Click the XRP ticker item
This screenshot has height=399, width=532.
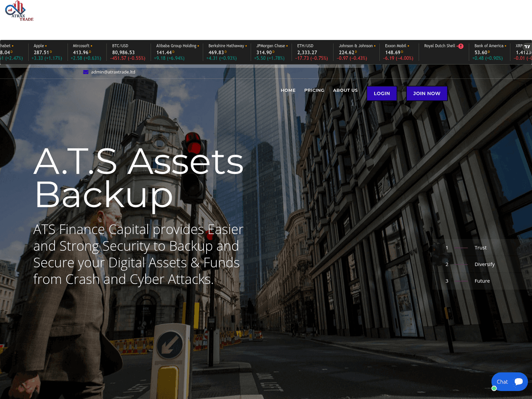point(521,52)
